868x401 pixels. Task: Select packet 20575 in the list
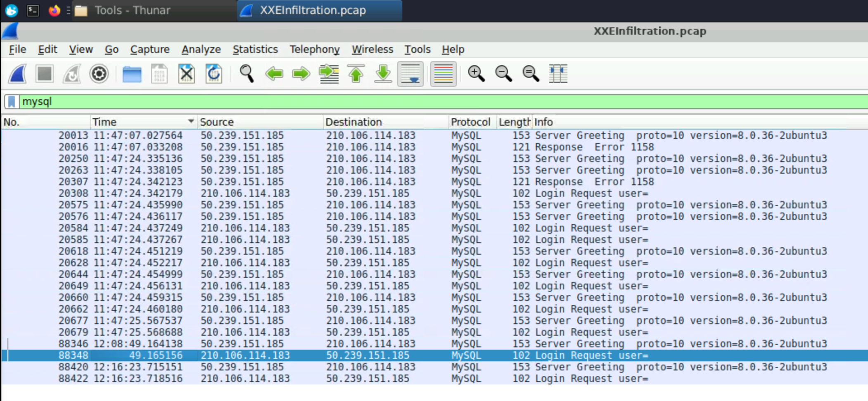click(x=434, y=205)
